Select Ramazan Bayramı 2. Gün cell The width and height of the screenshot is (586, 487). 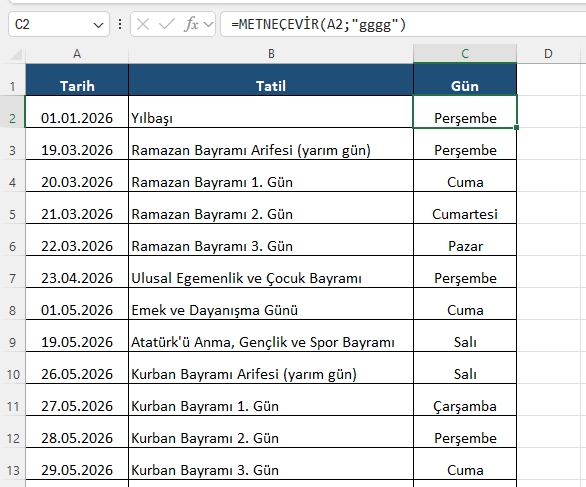tap(271, 208)
